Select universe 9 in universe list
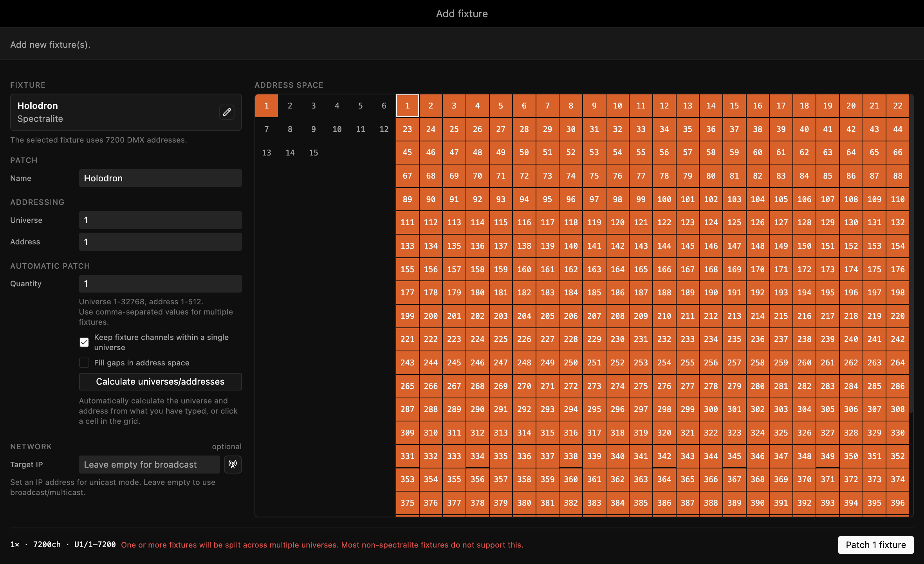The width and height of the screenshot is (924, 564). 314,129
